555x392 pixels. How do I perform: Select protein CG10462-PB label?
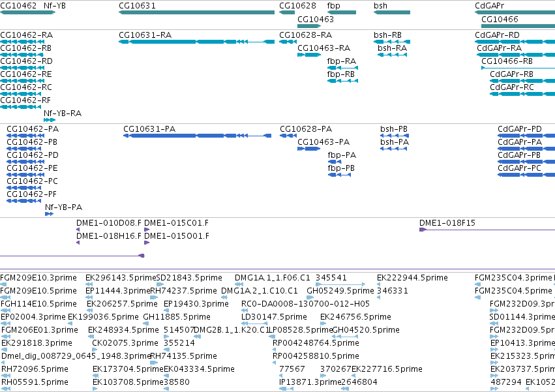pos(32,142)
